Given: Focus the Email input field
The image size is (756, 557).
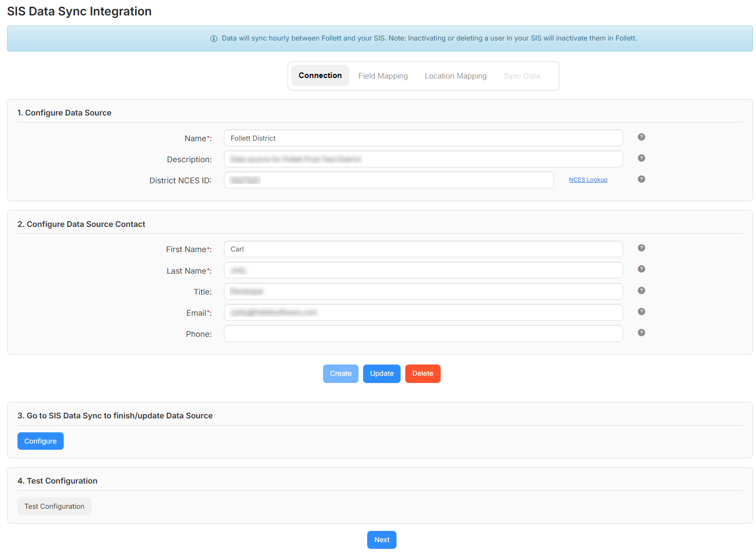Looking at the screenshot, I should click(x=423, y=313).
